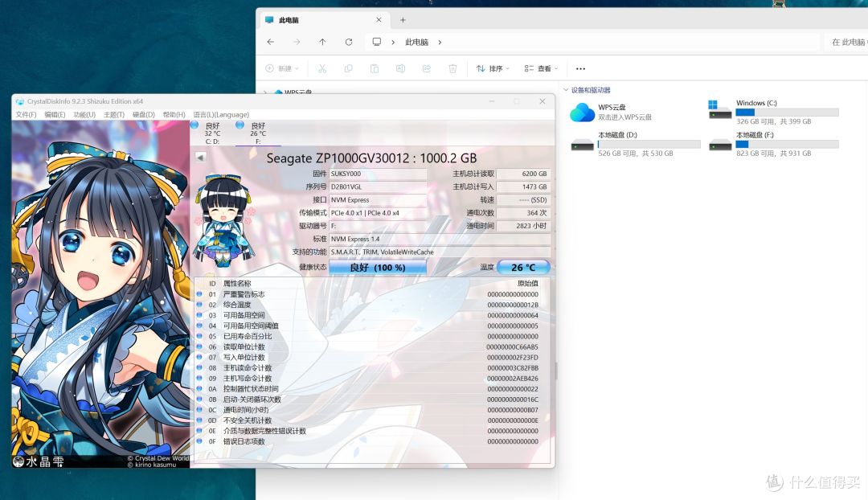Click the Cut scissors icon in Explorer

tap(322, 68)
